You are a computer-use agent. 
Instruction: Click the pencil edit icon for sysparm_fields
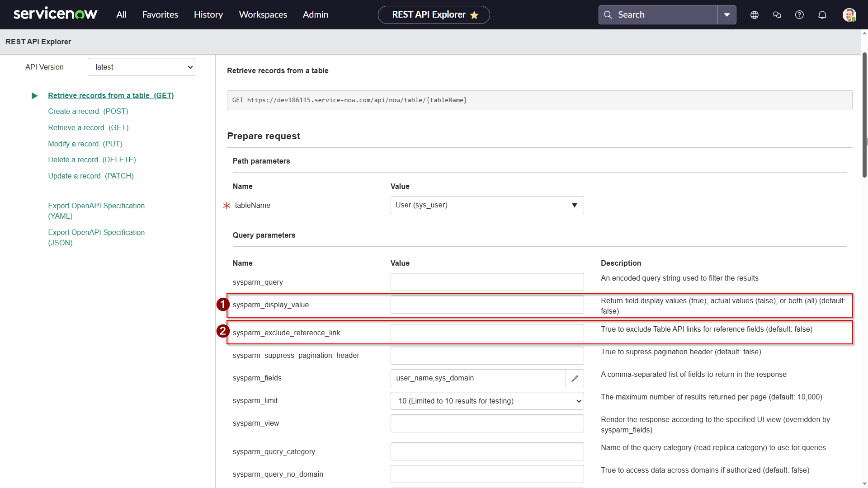pos(575,378)
